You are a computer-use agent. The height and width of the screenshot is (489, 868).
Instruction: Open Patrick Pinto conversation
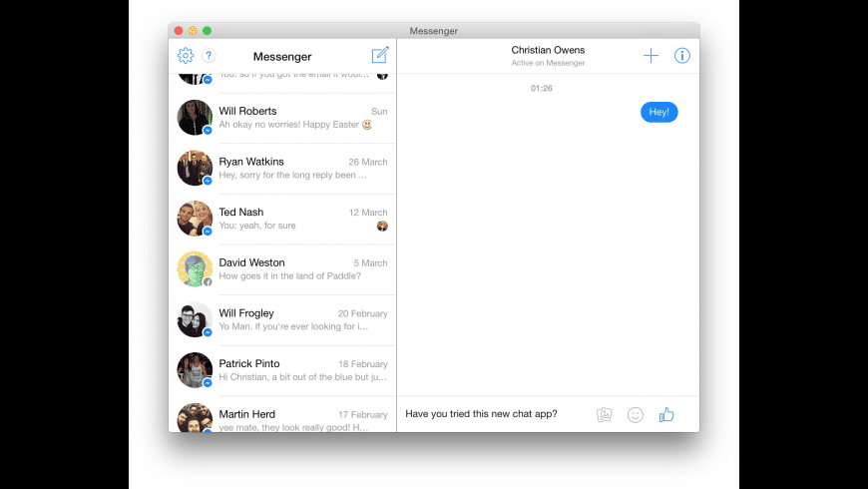coord(282,370)
